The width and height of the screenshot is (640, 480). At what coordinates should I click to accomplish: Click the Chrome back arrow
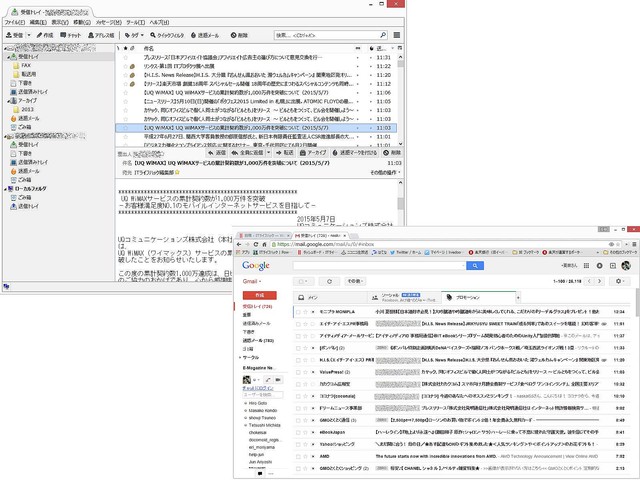coord(239,244)
